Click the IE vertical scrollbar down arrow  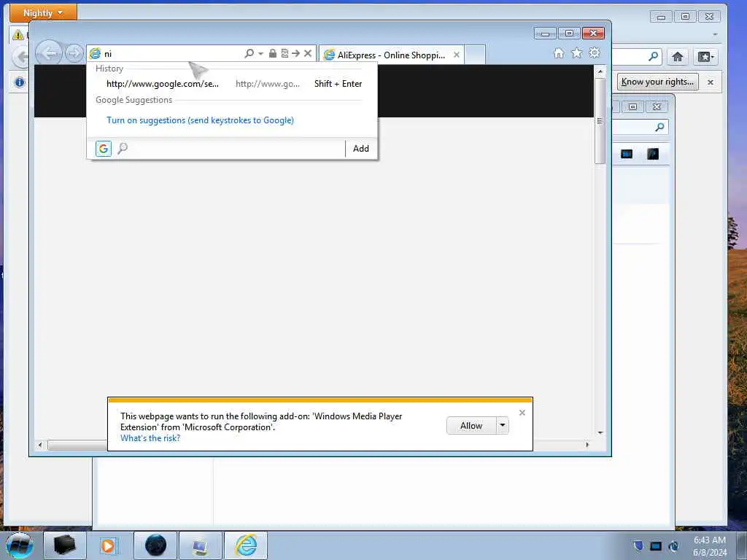[x=600, y=432]
